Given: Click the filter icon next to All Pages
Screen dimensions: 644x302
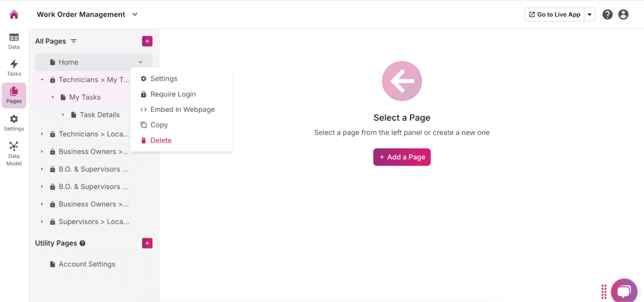Looking at the screenshot, I should click(73, 41).
